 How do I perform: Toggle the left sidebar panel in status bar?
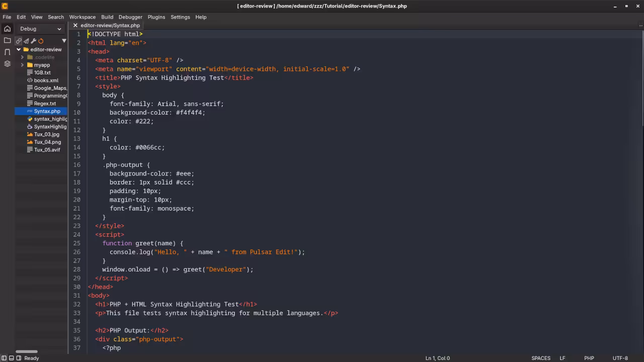point(4,358)
